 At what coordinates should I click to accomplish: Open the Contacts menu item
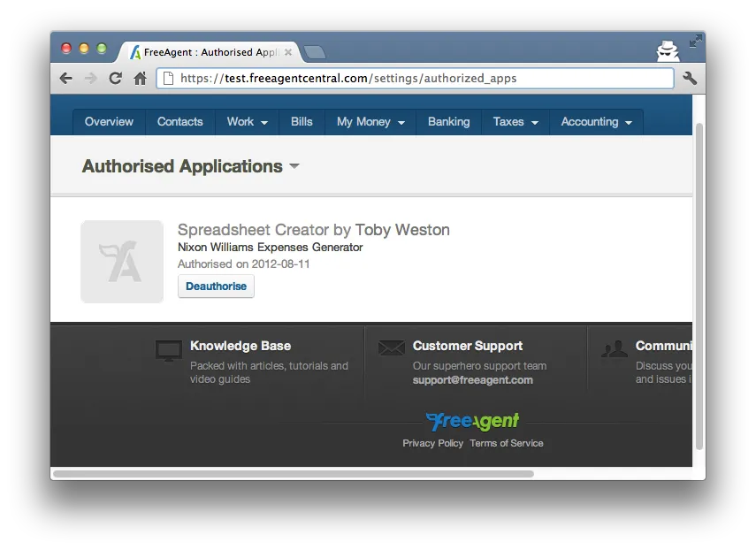179,122
